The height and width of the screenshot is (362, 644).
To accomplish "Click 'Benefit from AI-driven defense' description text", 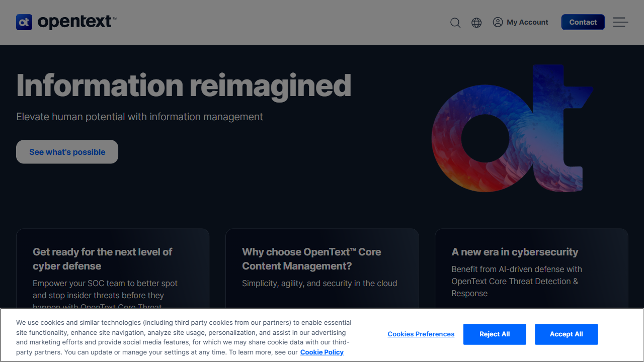I will (517, 281).
